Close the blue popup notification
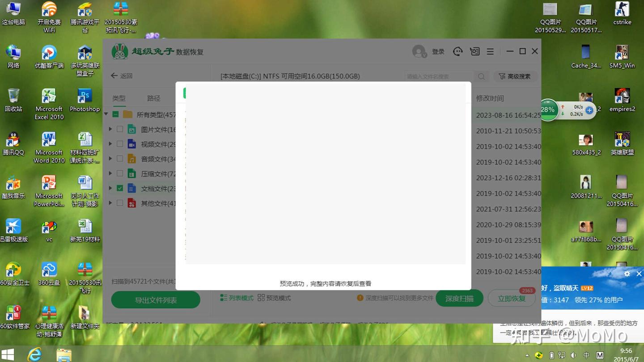Viewport: 644px width, 362px height. (x=639, y=274)
